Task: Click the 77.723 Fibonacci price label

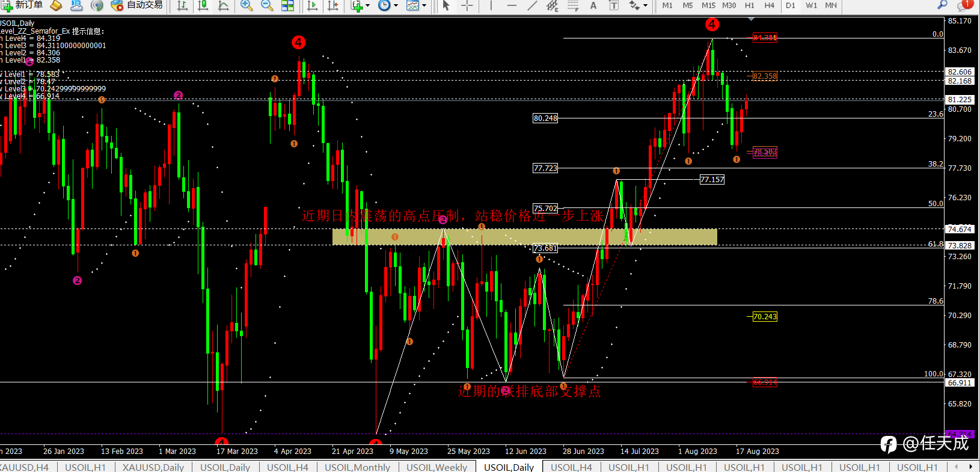Action: click(545, 168)
